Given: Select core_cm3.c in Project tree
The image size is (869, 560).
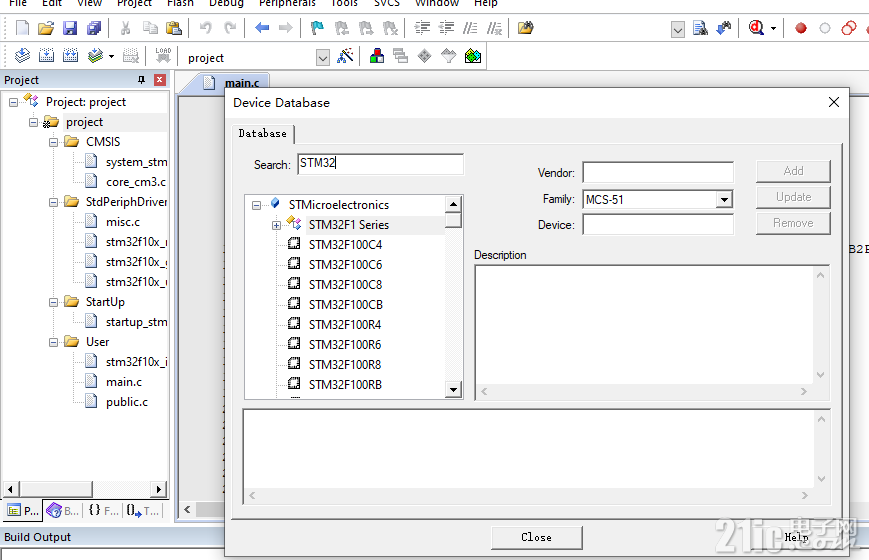Looking at the screenshot, I should click(x=136, y=182).
